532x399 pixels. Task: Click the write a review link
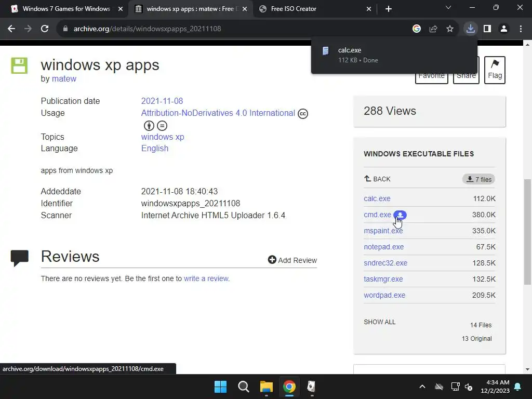(206, 278)
